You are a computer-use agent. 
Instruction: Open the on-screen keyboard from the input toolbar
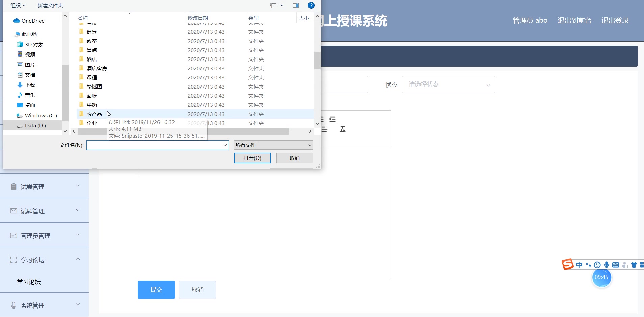[616, 265]
